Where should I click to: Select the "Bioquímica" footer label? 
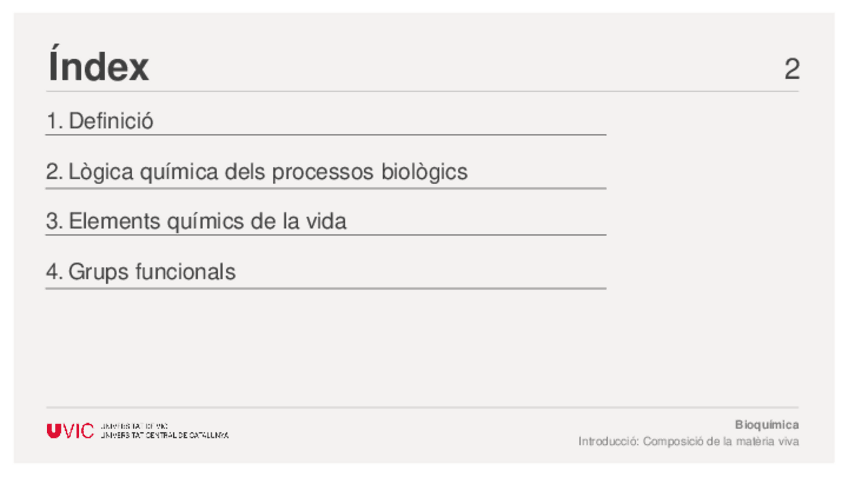click(767, 424)
